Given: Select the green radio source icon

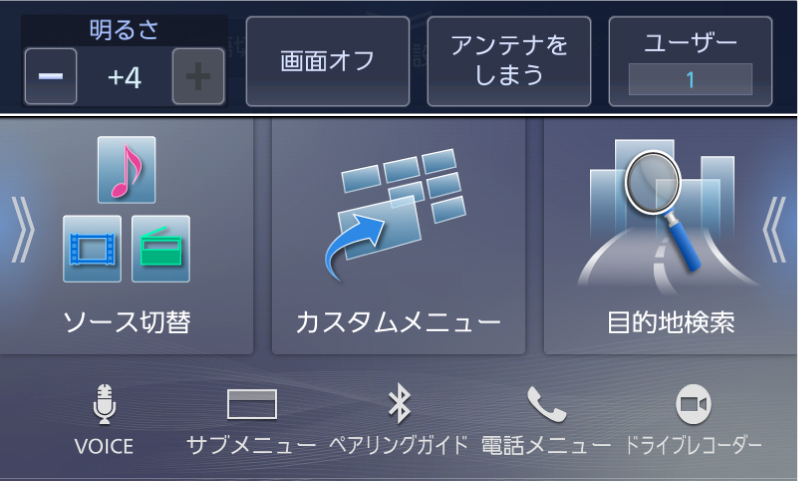Looking at the screenshot, I should click(161, 249).
